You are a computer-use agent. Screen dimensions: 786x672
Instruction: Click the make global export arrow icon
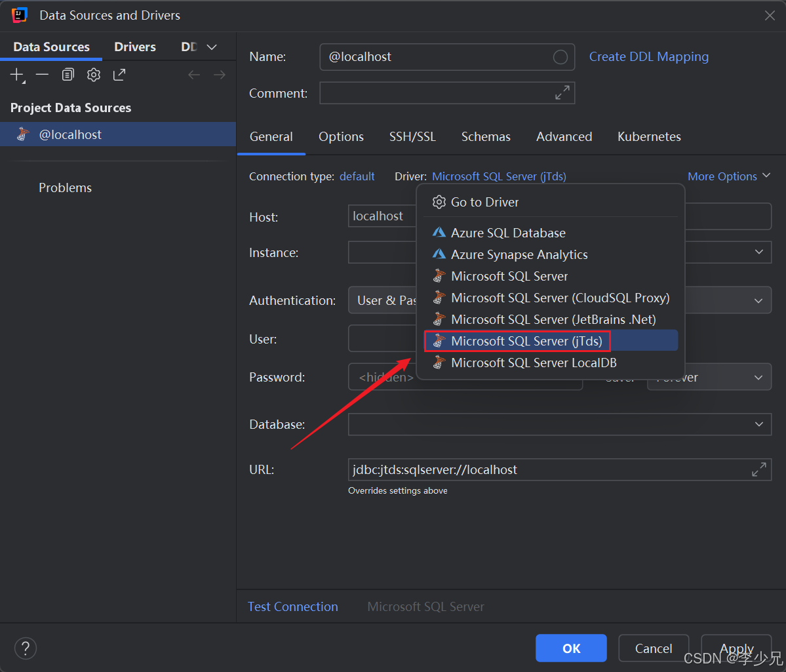[x=119, y=75]
